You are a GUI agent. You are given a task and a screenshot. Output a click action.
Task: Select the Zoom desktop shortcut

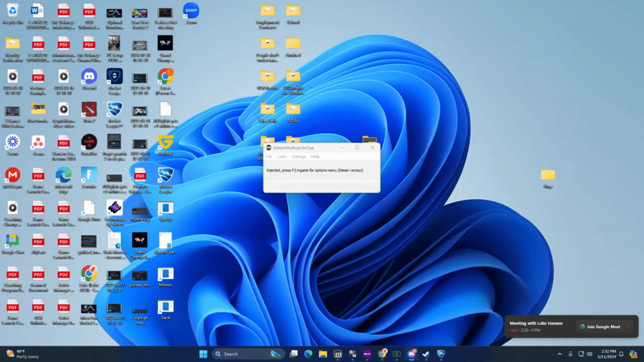point(191,14)
